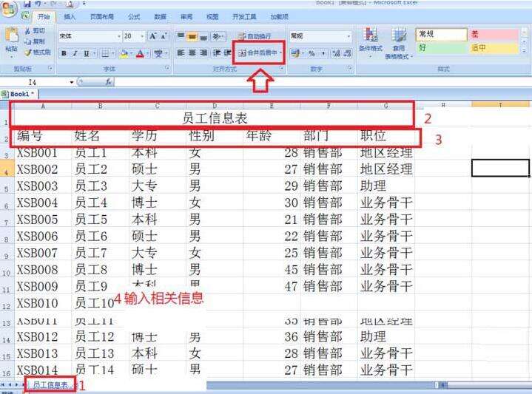Viewport: 532px width, 394px height.
Task: Expand merge and center dropdown arrow
Action: pyautogui.click(x=281, y=53)
